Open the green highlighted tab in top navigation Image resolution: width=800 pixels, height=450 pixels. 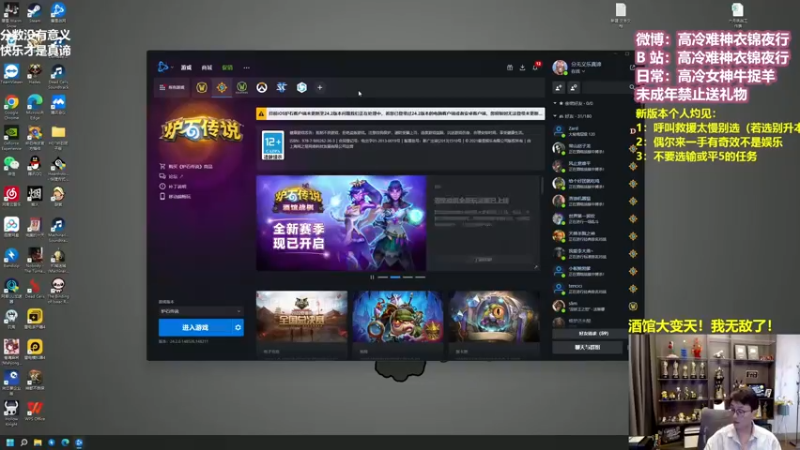point(228,67)
